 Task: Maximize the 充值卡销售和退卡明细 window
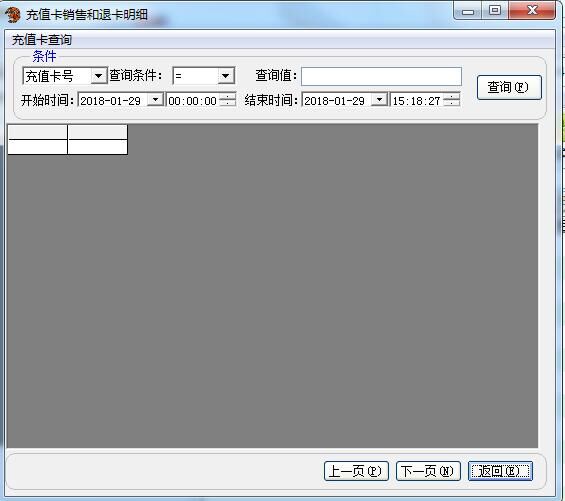[495, 10]
